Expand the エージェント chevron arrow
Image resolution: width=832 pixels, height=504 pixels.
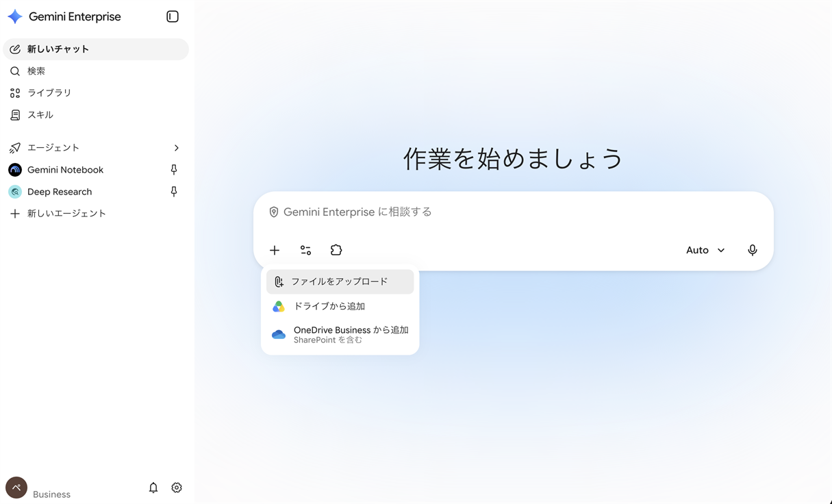176,148
